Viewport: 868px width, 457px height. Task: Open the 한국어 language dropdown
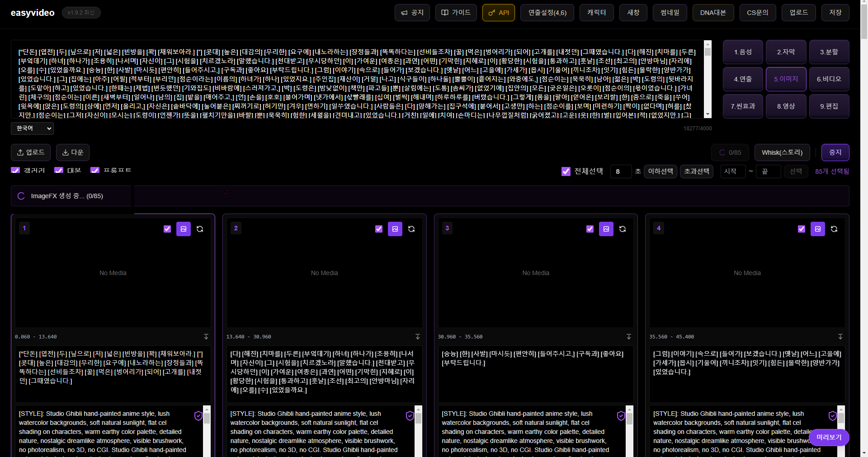[32, 129]
